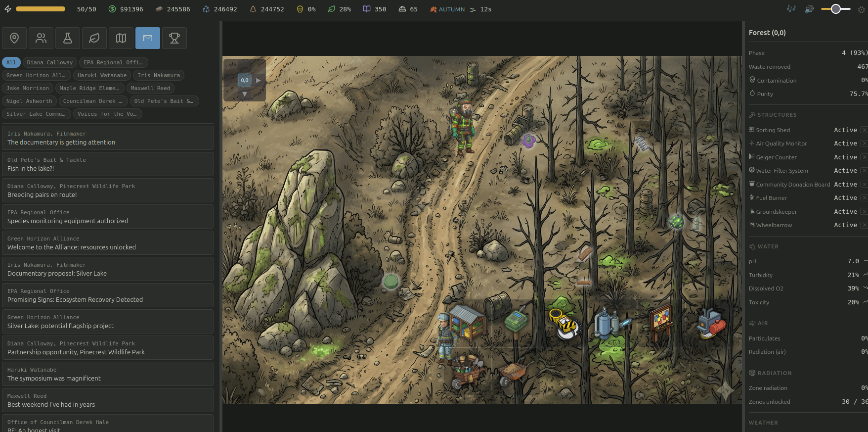Image resolution: width=868 pixels, height=432 pixels.
Task: Click the energy progress bar
Action: 41,9
